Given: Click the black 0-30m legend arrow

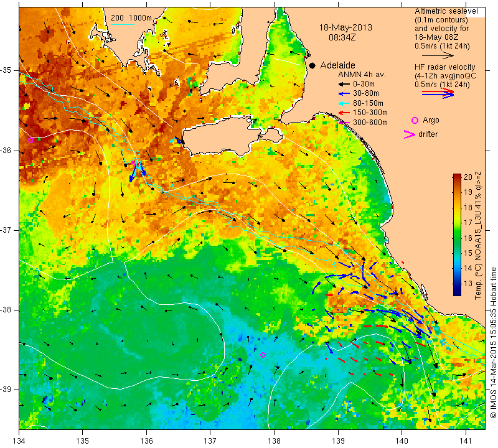Looking at the screenshot, I should [344, 85].
